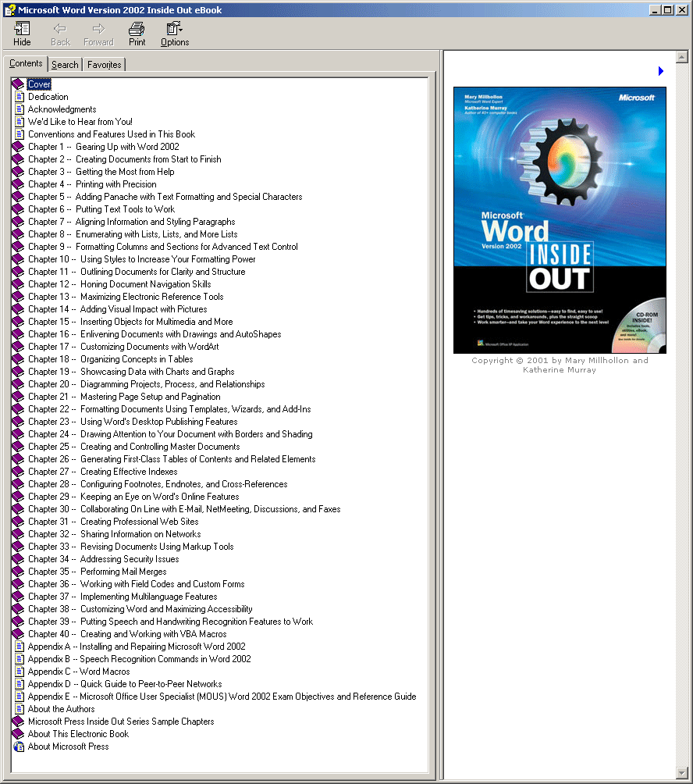Expand Chapter 40 book icon
This screenshot has width=693, height=784.
pyautogui.click(x=19, y=634)
